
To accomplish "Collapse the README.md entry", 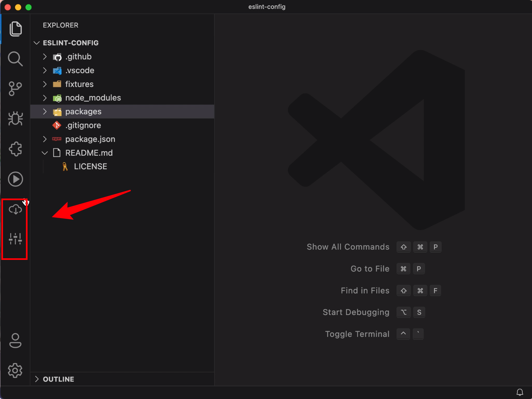I will pos(44,153).
